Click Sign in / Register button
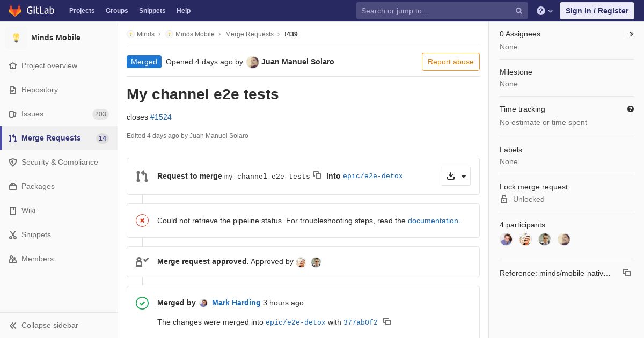The width and height of the screenshot is (644, 338). [x=597, y=11]
